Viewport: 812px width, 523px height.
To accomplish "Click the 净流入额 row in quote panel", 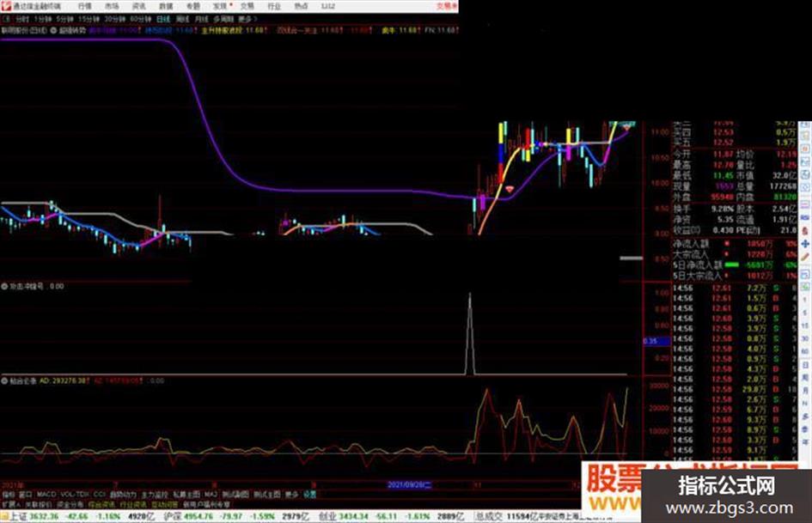I will point(735,243).
